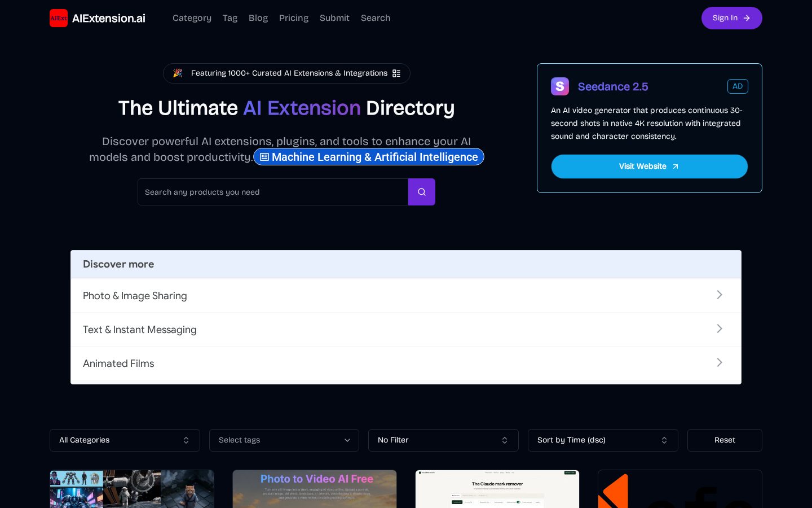Click the list icon in the featuring banner
This screenshot has height=508, width=812.
(x=396, y=73)
